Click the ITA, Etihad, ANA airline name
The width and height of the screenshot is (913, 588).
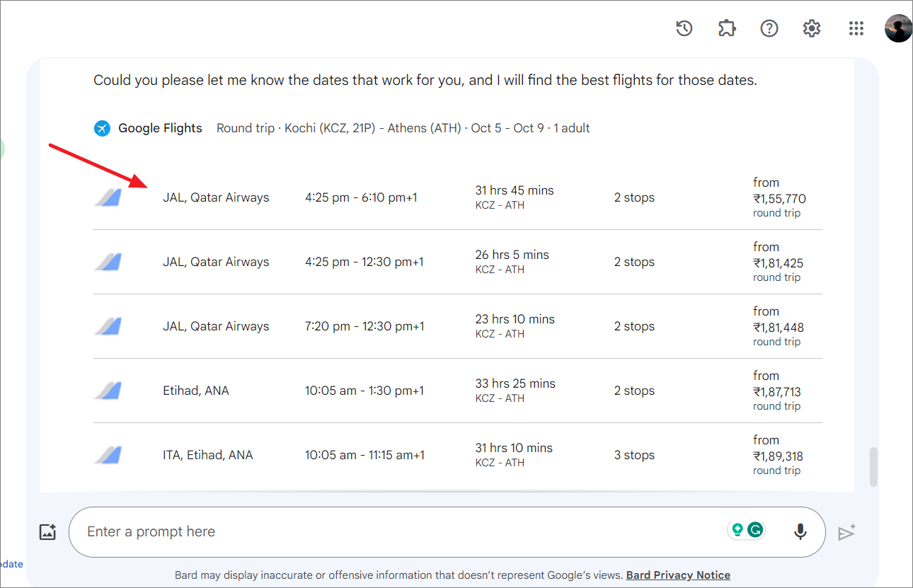(x=208, y=455)
